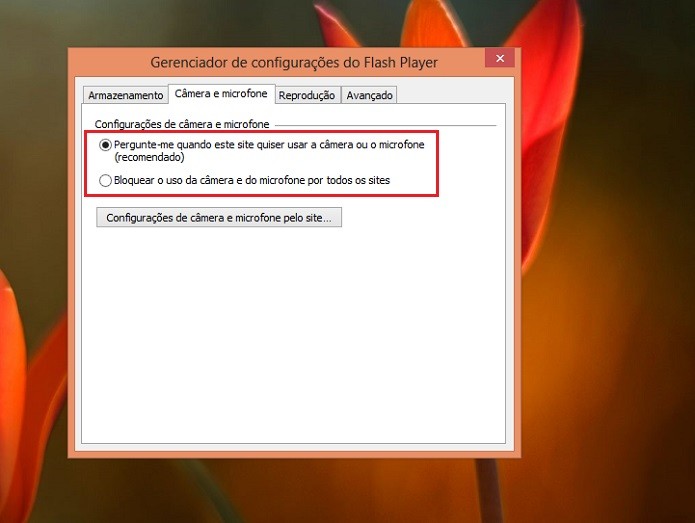The image size is (695, 523).
Task: Go to the Avançado tab
Action: tap(369, 95)
